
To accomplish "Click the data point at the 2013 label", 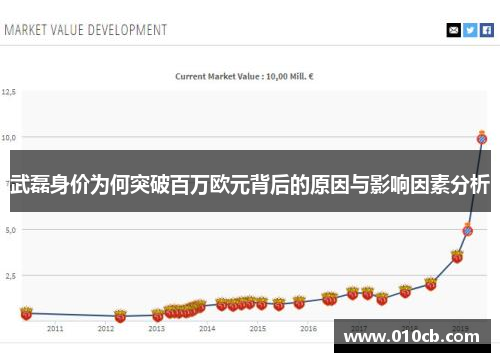I will coord(158,315).
